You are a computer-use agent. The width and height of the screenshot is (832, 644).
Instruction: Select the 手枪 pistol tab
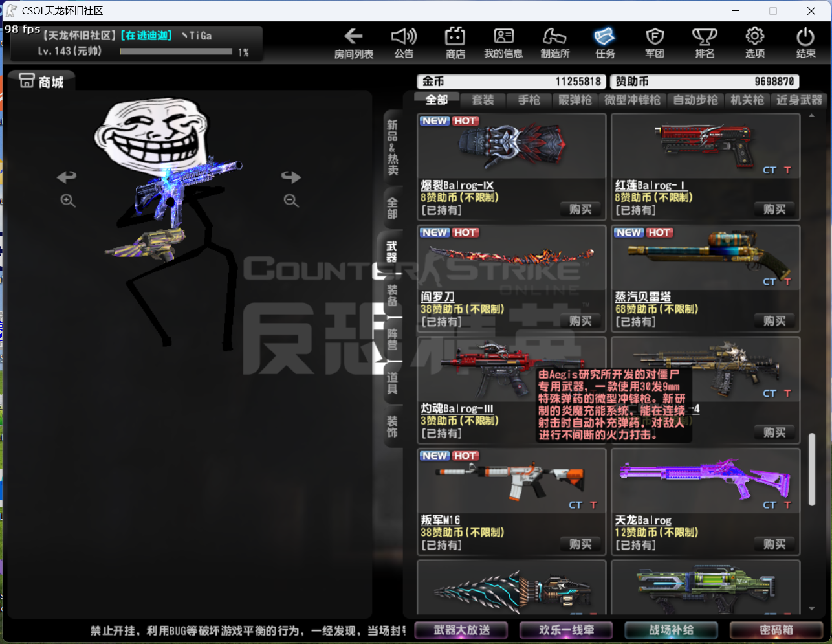(x=529, y=100)
